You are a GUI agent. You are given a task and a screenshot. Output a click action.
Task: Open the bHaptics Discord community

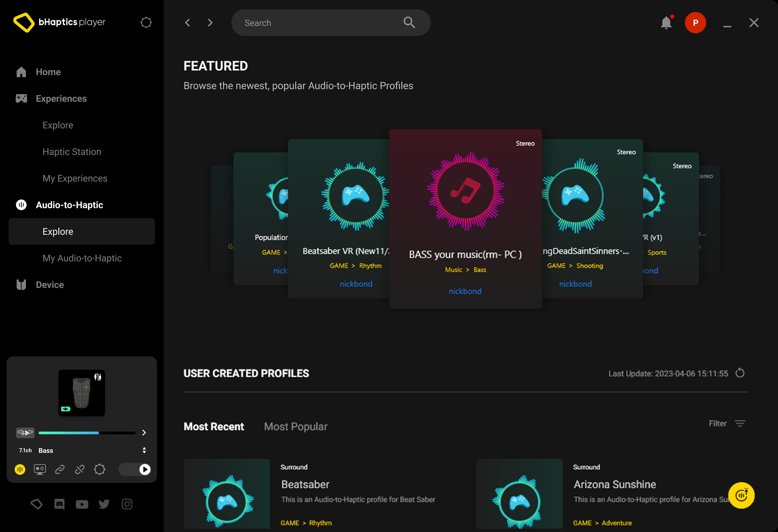(59, 504)
